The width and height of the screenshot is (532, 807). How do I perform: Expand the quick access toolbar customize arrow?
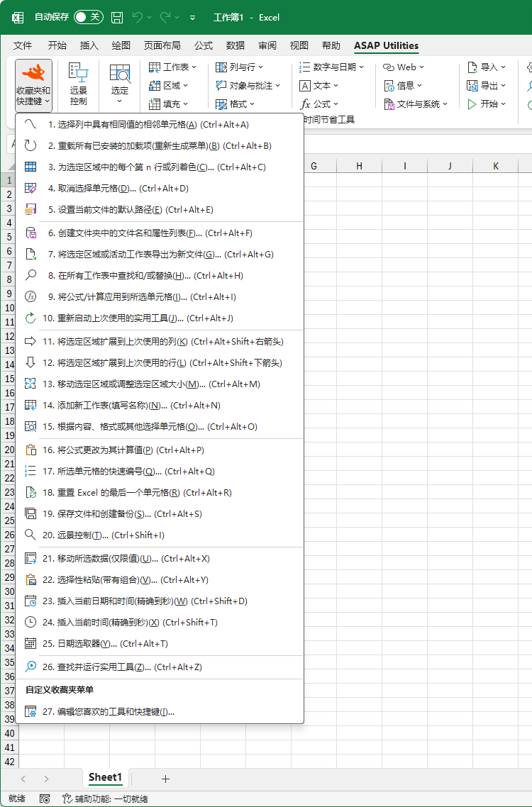pyautogui.click(x=193, y=18)
